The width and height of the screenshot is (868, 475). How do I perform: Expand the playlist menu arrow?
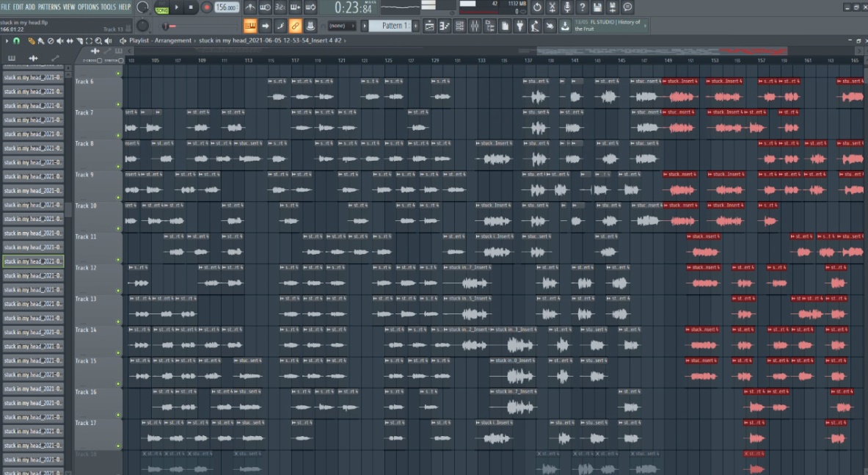6,40
